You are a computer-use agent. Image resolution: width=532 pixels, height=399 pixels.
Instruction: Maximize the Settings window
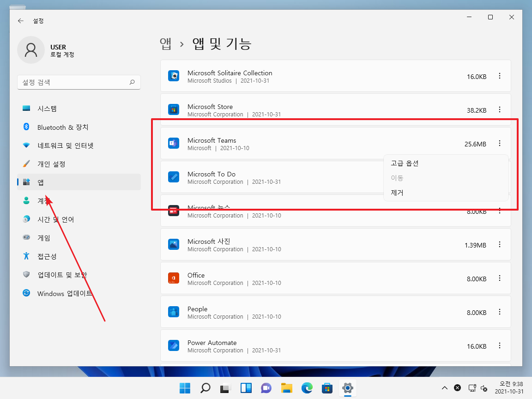coord(490,17)
